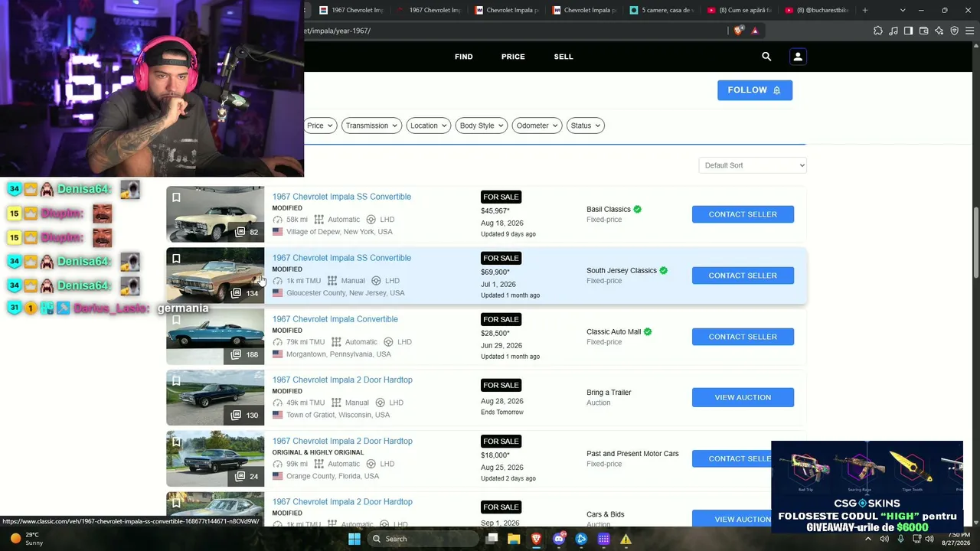980x551 pixels.
Task: Expand the Body Style filter dropdown
Action: tap(482, 126)
